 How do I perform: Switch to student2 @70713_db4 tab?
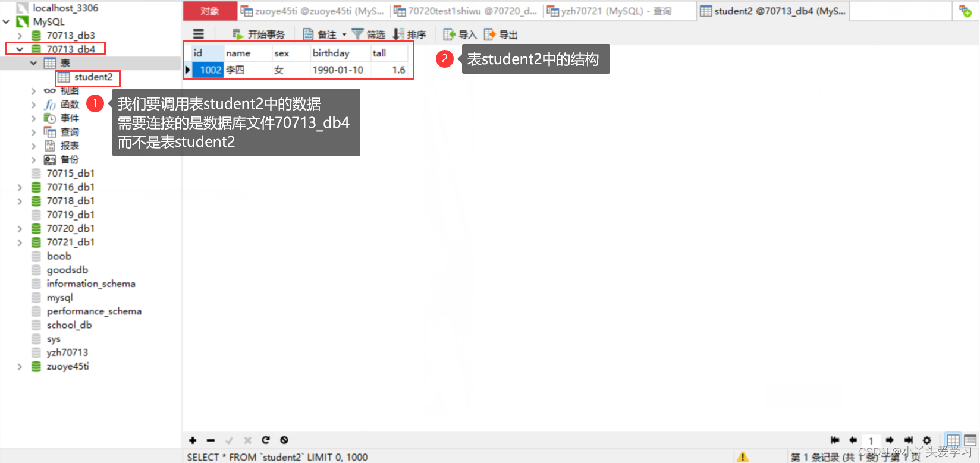pyautogui.click(x=772, y=11)
